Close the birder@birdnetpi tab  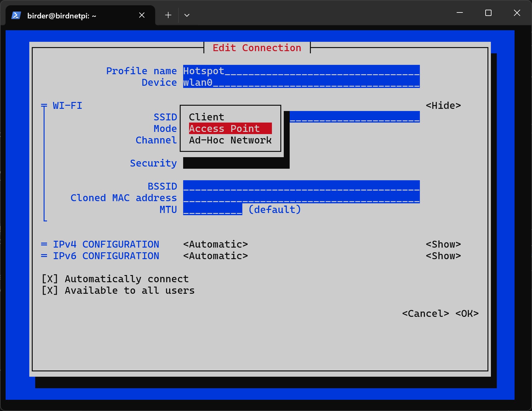(x=142, y=15)
